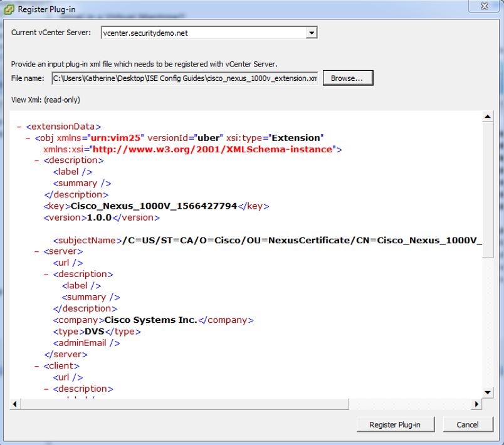Click the xsi:type value Extension
The width and height of the screenshot is (504, 445).
point(296,138)
